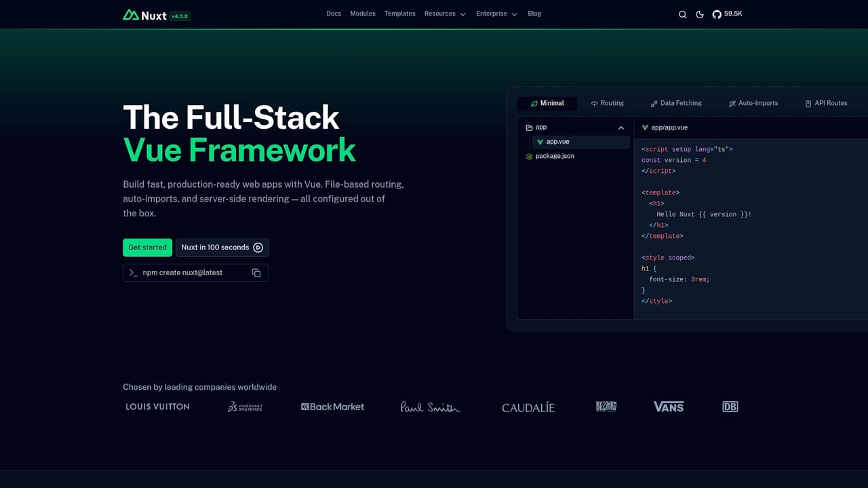The width and height of the screenshot is (868, 488).
Task: Switch to the Routing tab
Action: 608,103
